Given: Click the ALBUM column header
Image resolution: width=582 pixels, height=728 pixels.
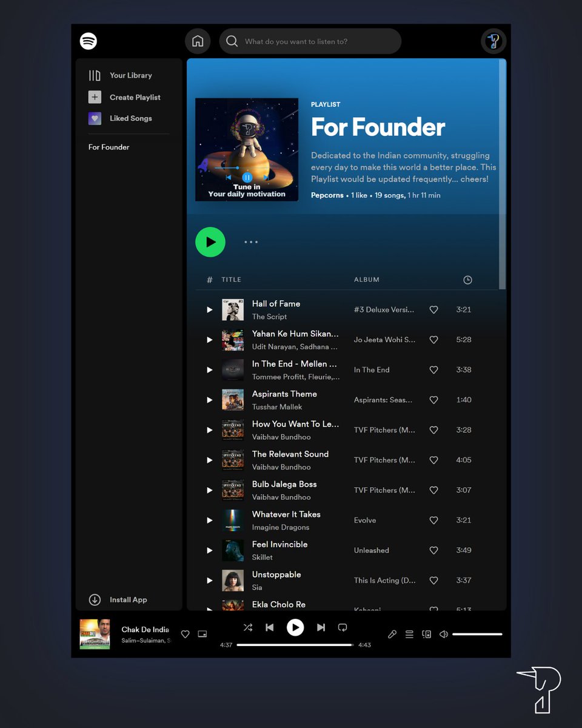Looking at the screenshot, I should point(367,280).
